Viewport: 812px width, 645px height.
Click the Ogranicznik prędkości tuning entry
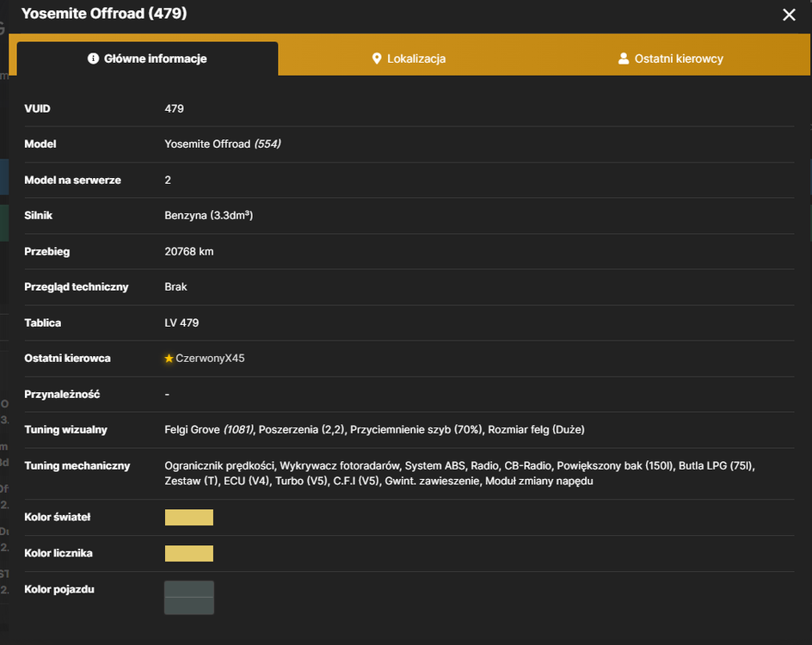[219, 466]
